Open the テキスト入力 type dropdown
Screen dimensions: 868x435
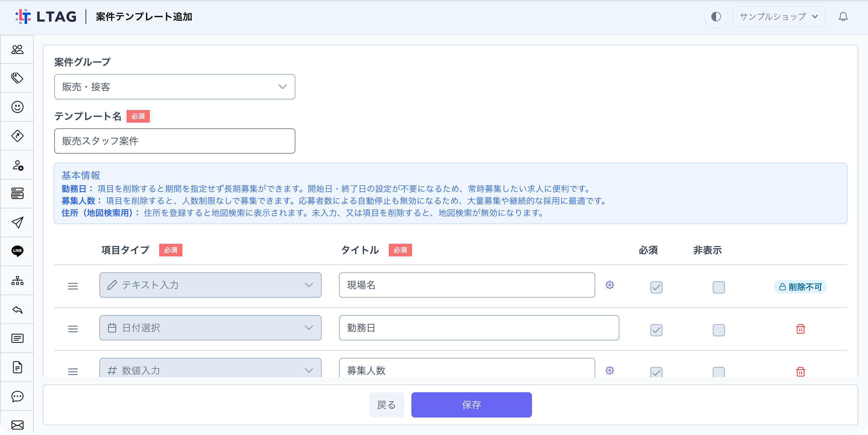tap(210, 285)
